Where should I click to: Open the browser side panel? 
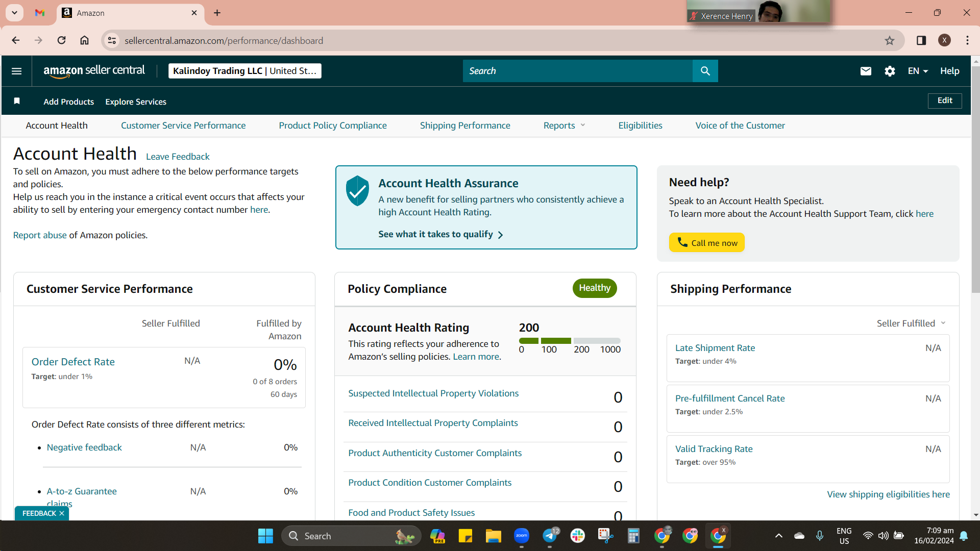pos(921,41)
